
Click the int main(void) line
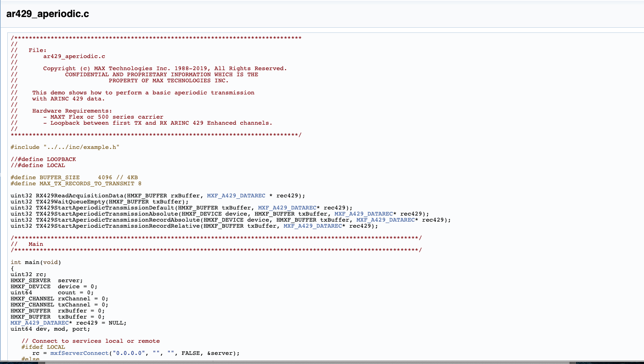coord(36,262)
